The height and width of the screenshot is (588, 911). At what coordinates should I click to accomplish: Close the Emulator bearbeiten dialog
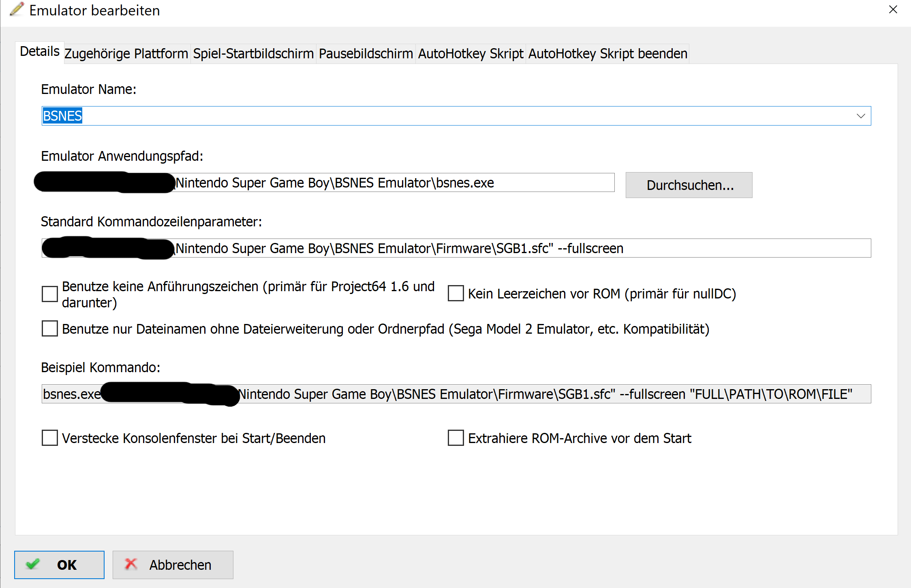tap(893, 10)
